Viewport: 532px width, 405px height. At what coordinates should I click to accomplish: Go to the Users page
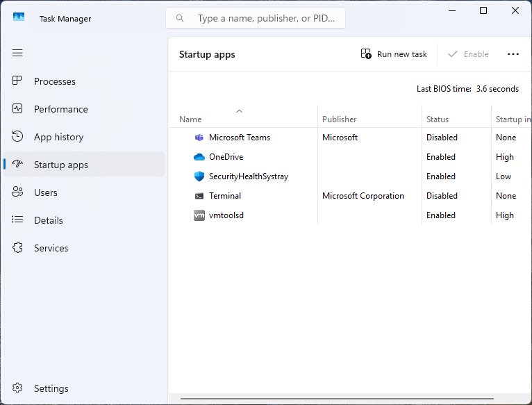pos(84,192)
